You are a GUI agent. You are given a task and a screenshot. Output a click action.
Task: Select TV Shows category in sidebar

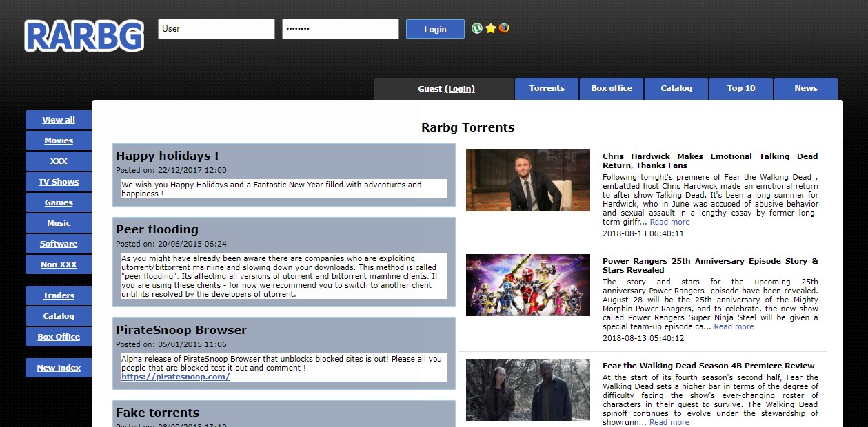tap(59, 182)
